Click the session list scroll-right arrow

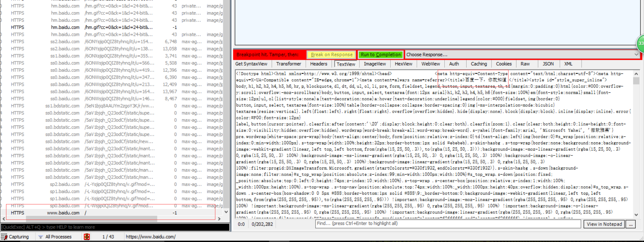(x=219, y=219)
